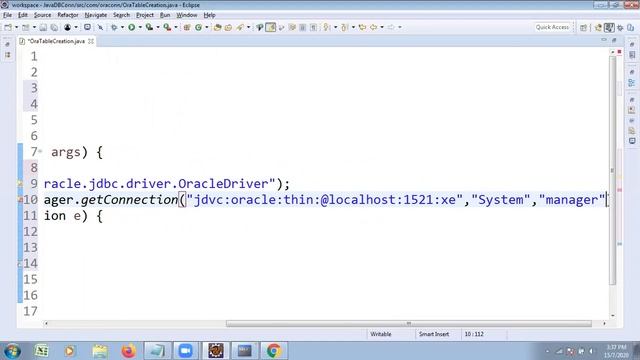Click the Search flashlight icon
Screen dimensions: 640x360
tap(240, 27)
